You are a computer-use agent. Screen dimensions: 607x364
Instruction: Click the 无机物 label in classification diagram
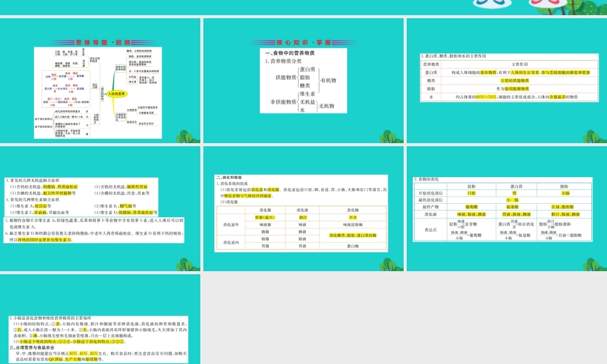pyautogui.click(x=327, y=106)
